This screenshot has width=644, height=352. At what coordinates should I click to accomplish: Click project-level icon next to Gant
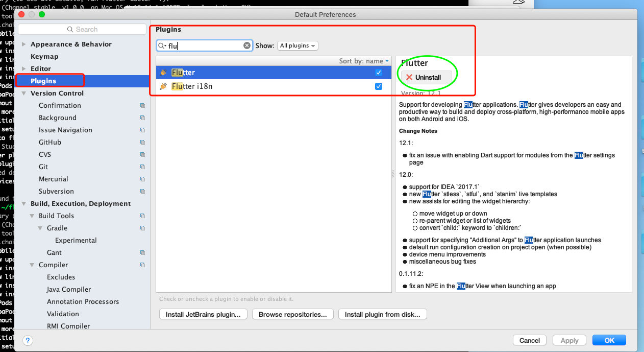[142, 253]
